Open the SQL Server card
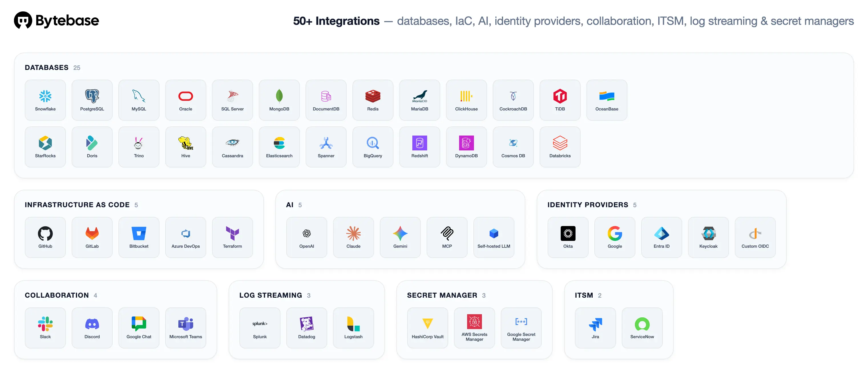Screen dimensions: 868x375 [233, 100]
